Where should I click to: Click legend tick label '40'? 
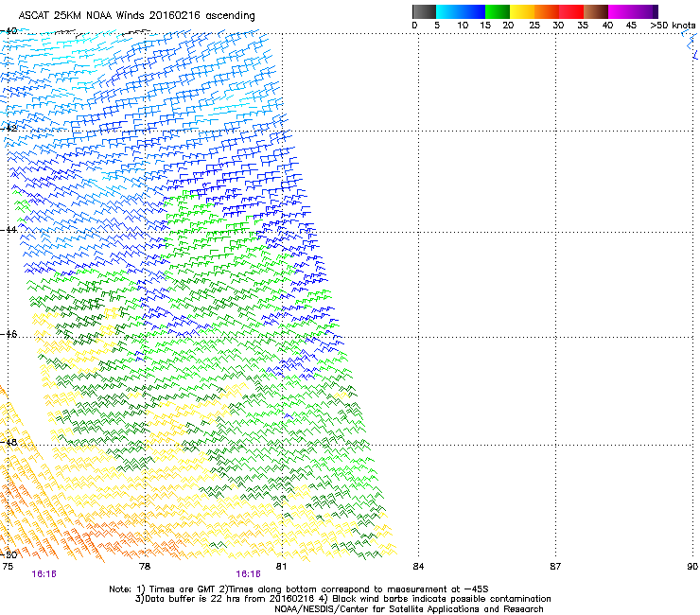pyautogui.click(x=607, y=26)
